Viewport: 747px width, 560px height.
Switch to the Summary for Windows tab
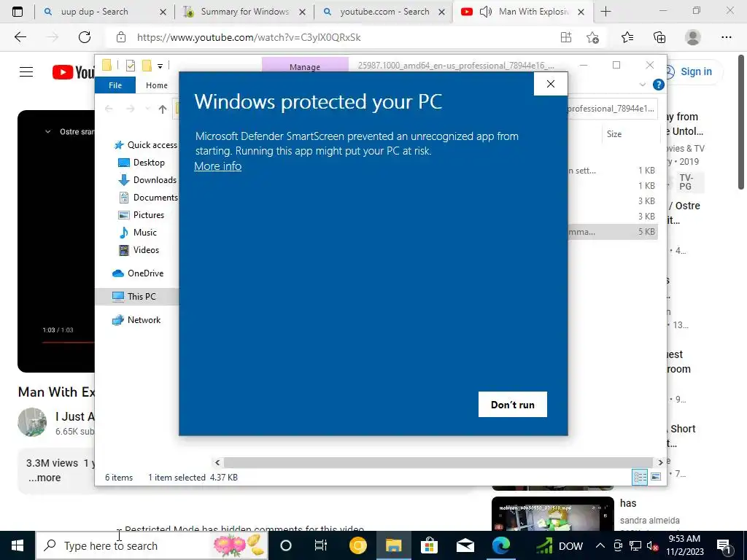pos(245,12)
